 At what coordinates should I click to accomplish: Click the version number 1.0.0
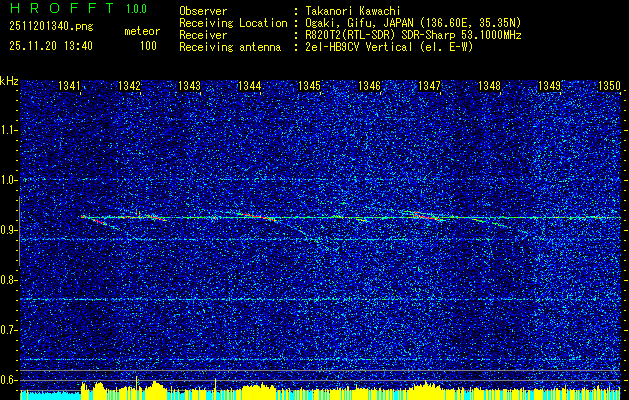136,8
